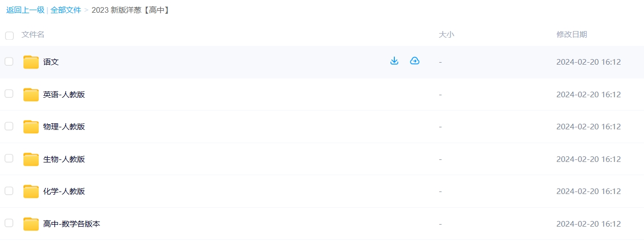Enable the checkbox next to 生物-人教版

9,158
